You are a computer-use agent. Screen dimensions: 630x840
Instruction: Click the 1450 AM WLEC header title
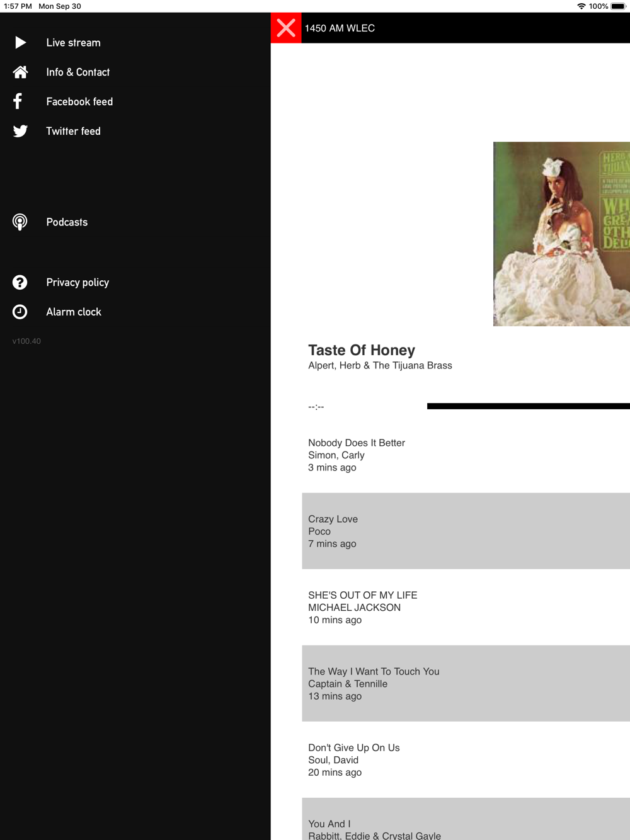(340, 28)
